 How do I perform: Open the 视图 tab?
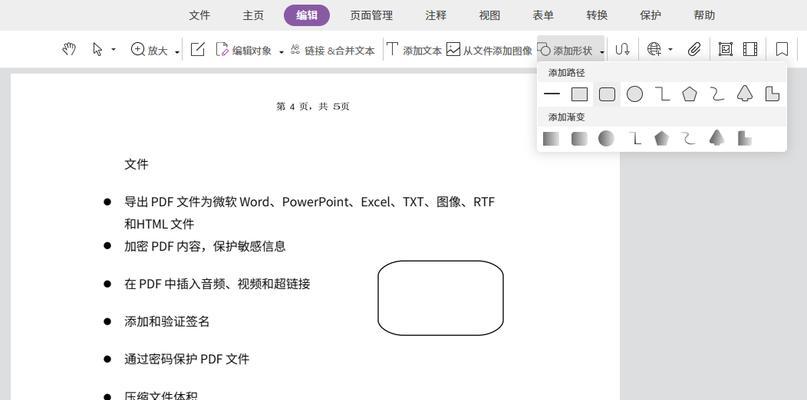coord(489,15)
